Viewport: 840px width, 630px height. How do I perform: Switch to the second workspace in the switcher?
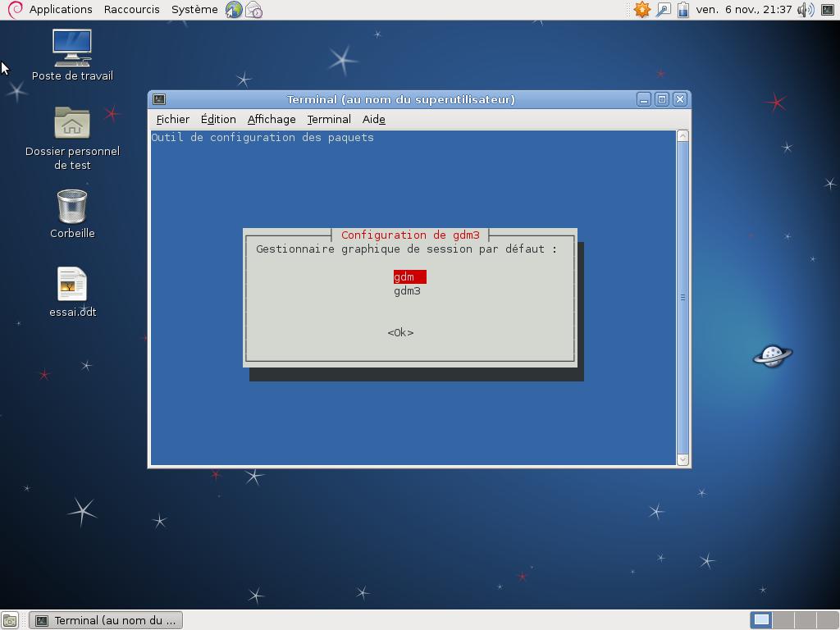(x=783, y=620)
